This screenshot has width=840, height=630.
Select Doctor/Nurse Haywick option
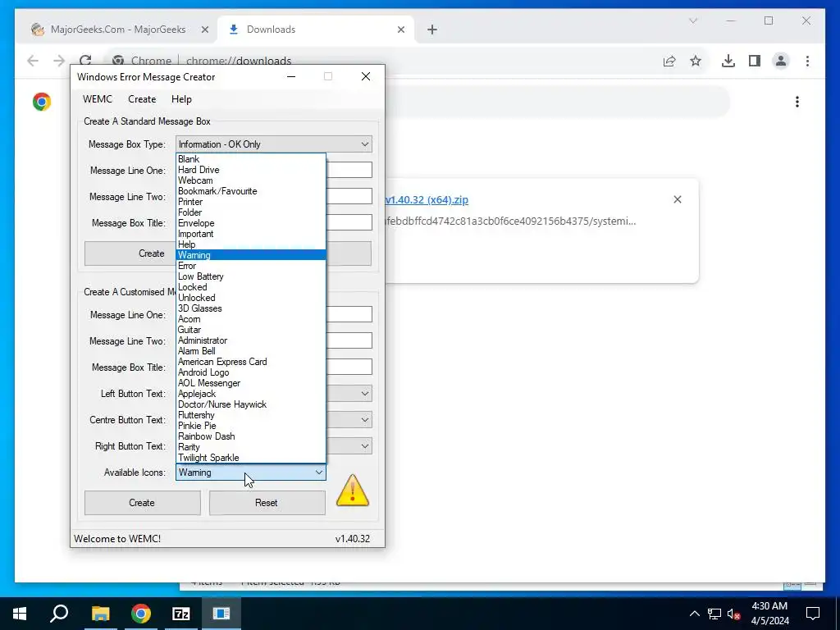pos(251,404)
